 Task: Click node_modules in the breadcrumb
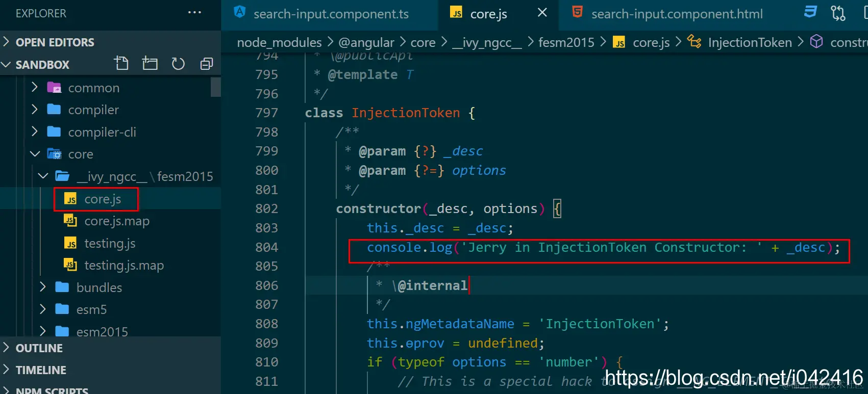279,42
